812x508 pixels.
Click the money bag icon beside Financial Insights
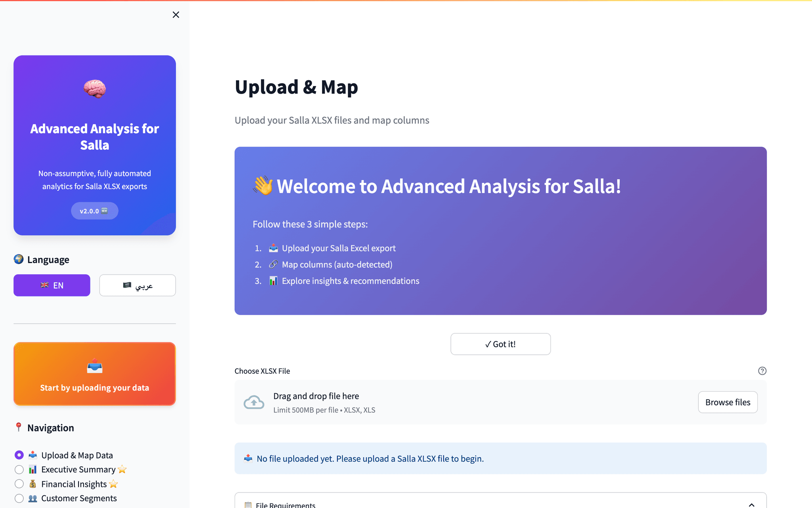[x=33, y=484]
